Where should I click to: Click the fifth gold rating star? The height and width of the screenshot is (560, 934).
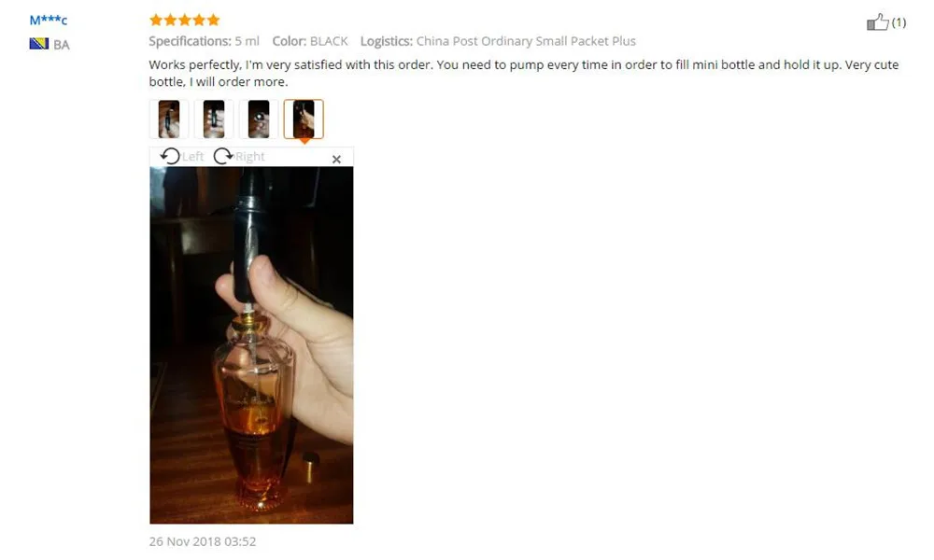(x=213, y=21)
